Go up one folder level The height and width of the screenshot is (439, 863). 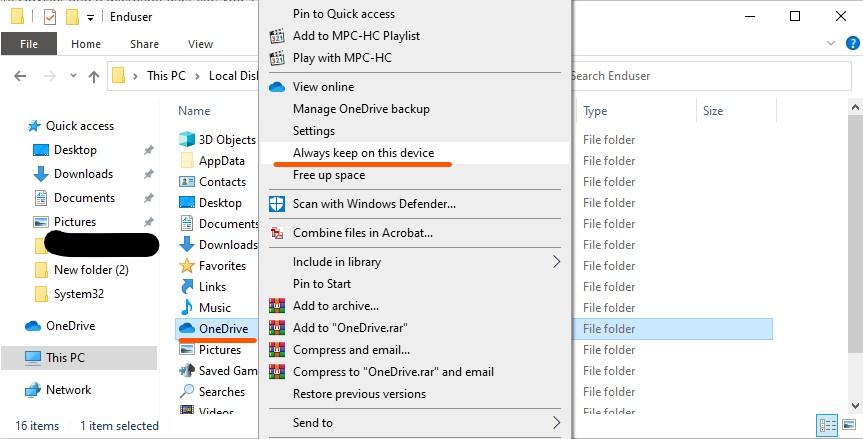pyautogui.click(x=94, y=76)
